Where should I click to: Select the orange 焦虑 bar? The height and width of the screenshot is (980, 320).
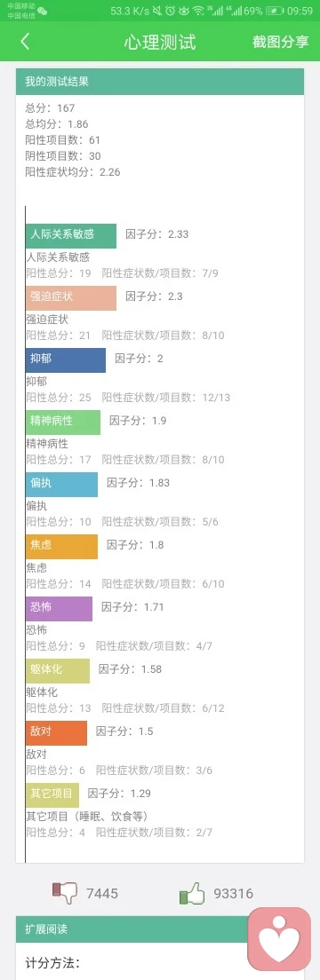click(61, 547)
